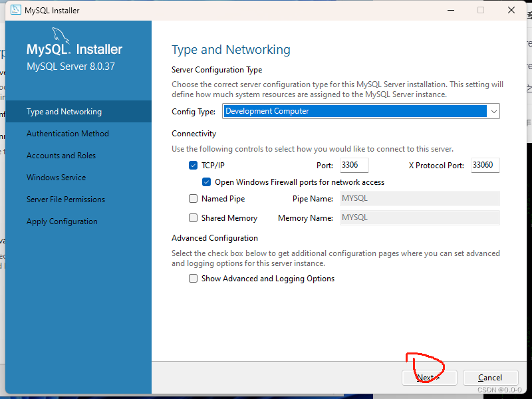Click the MySQL Installer title bar icon
The height and width of the screenshot is (399, 532).
click(x=15, y=10)
